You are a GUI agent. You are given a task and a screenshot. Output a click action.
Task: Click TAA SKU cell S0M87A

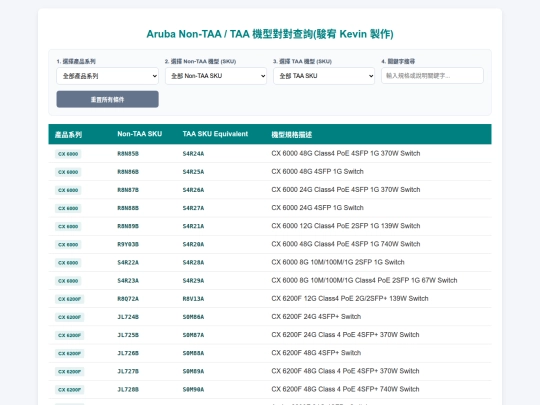193,335
